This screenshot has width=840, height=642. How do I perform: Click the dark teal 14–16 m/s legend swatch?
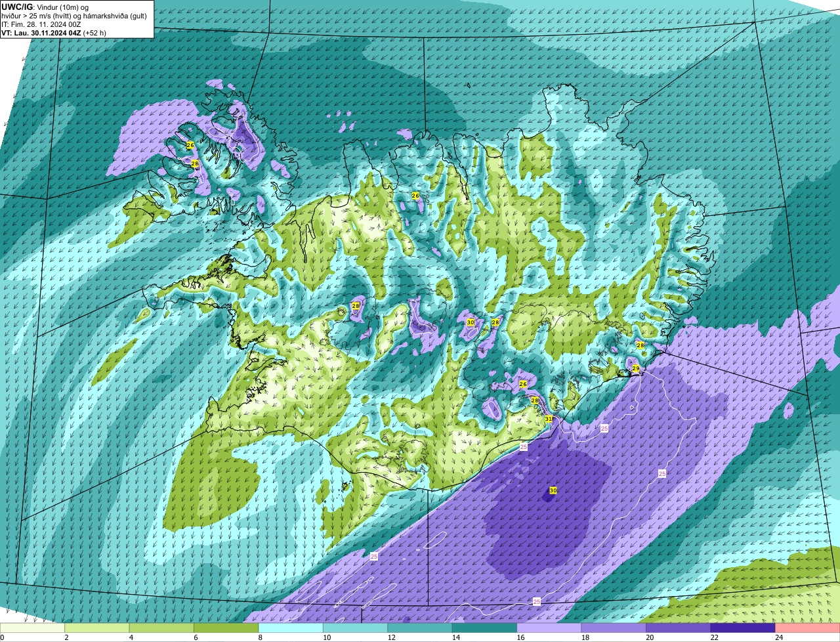click(x=485, y=628)
